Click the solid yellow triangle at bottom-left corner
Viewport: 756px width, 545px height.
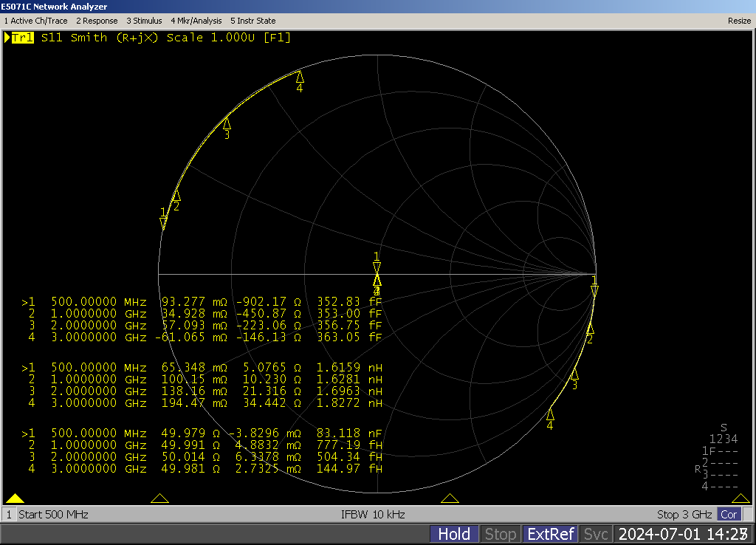pos(16,498)
